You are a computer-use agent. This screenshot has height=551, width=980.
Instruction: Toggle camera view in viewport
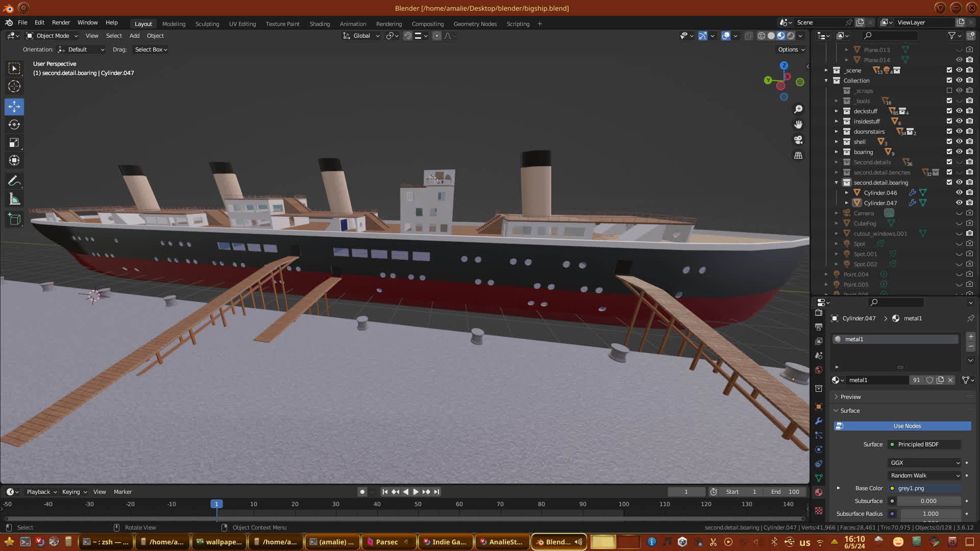coord(798,140)
